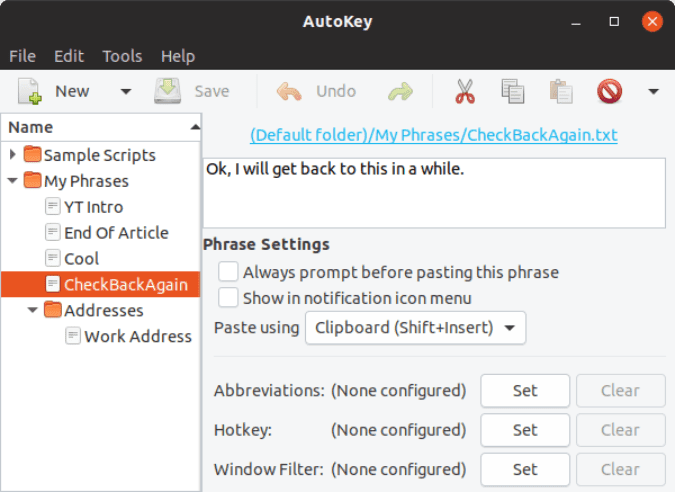The height and width of the screenshot is (492, 675).
Task: Expand the Sample Scripts folder arrow
Action: point(12,154)
